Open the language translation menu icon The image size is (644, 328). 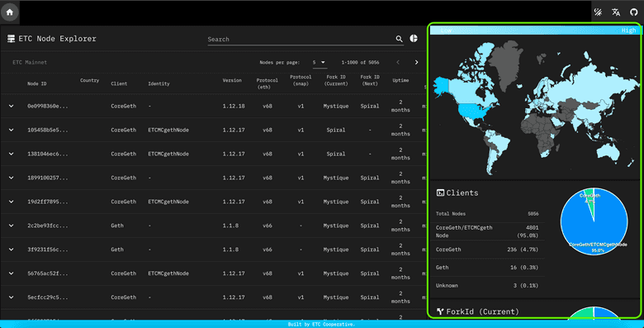tap(616, 12)
